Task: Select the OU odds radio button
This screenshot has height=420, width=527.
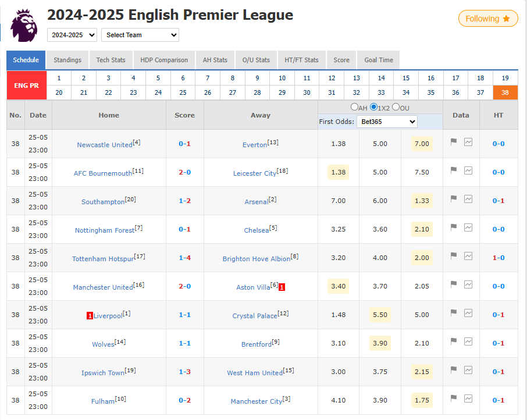Action: (396, 107)
